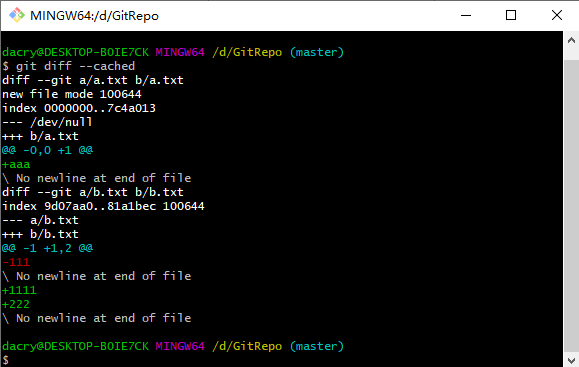Click the scrollbar up arrow
Viewport: 579px width, 367px height.
tap(571, 40)
